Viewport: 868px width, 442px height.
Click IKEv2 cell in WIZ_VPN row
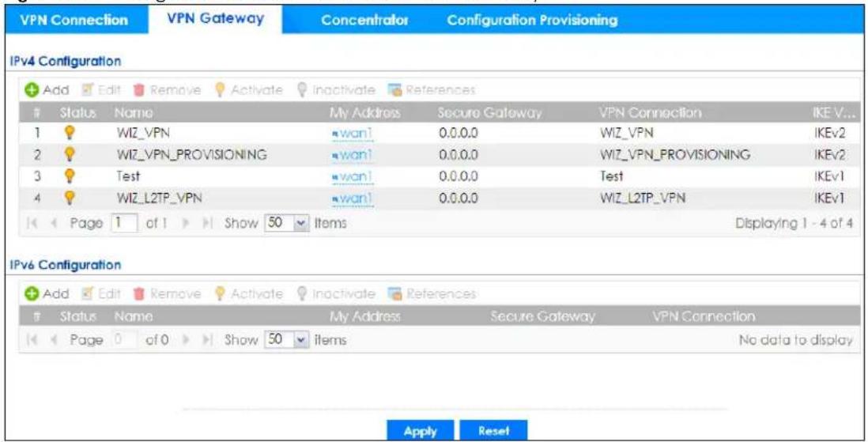(x=830, y=134)
